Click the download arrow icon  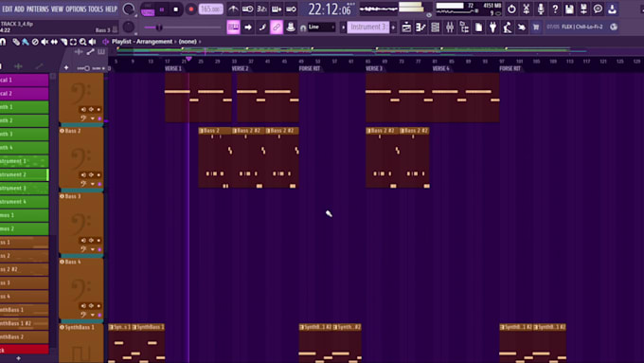pyautogui.click(x=613, y=9)
